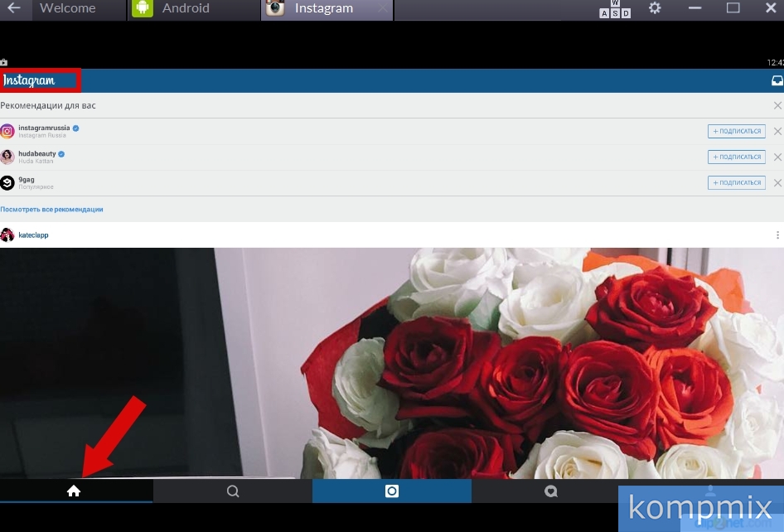The height and width of the screenshot is (532, 784).
Task: Follow 9gag with Подписаться button
Action: [737, 183]
